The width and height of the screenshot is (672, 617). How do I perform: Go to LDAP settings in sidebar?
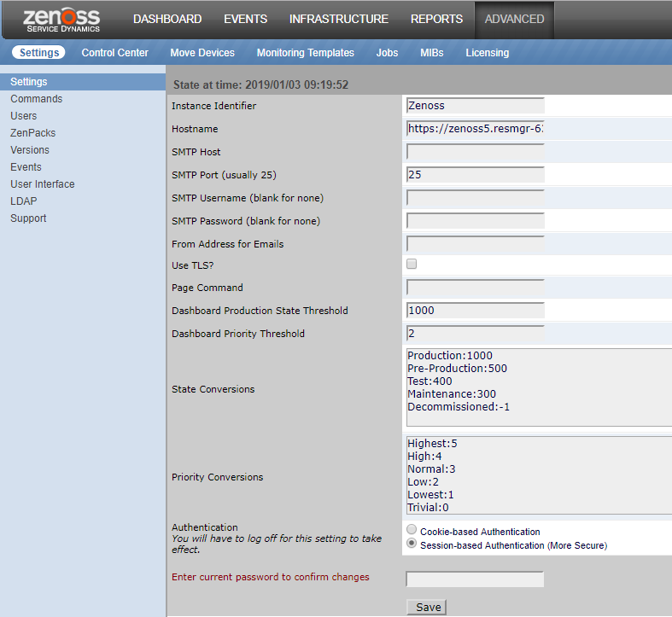(23, 201)
